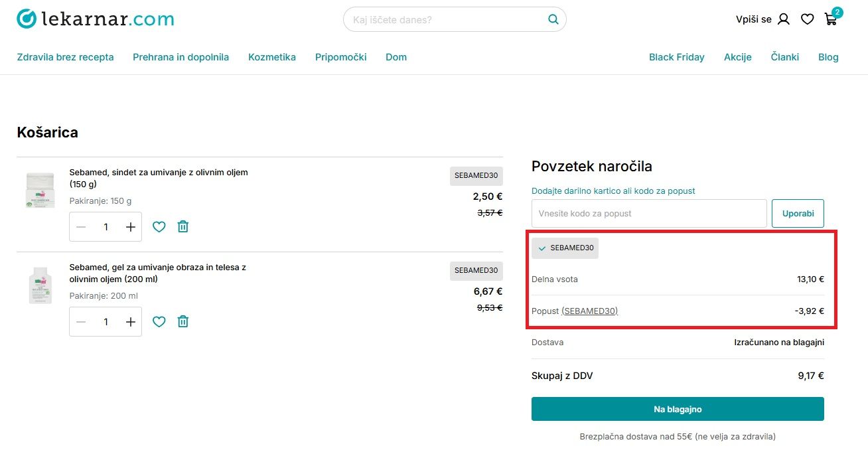Viewport: 868px width, 466px height.
Task: Go to Black Friday page
Action: (676, 57)
